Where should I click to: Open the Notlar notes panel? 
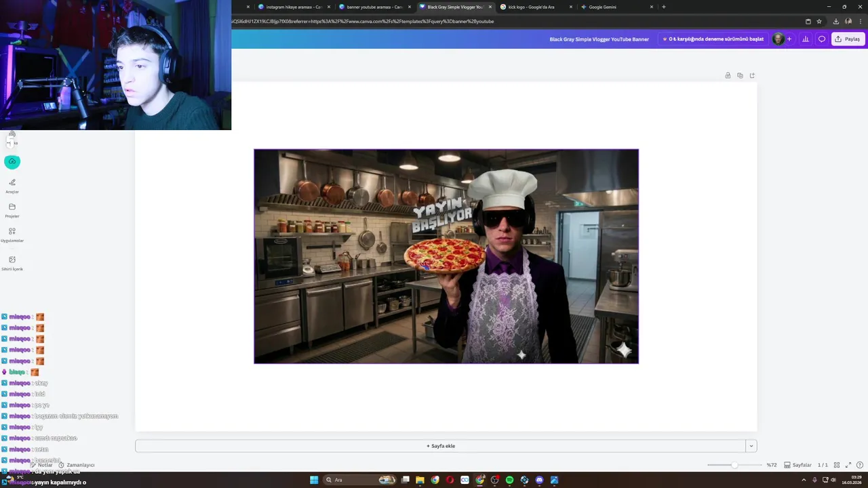(x=42, y=465)
